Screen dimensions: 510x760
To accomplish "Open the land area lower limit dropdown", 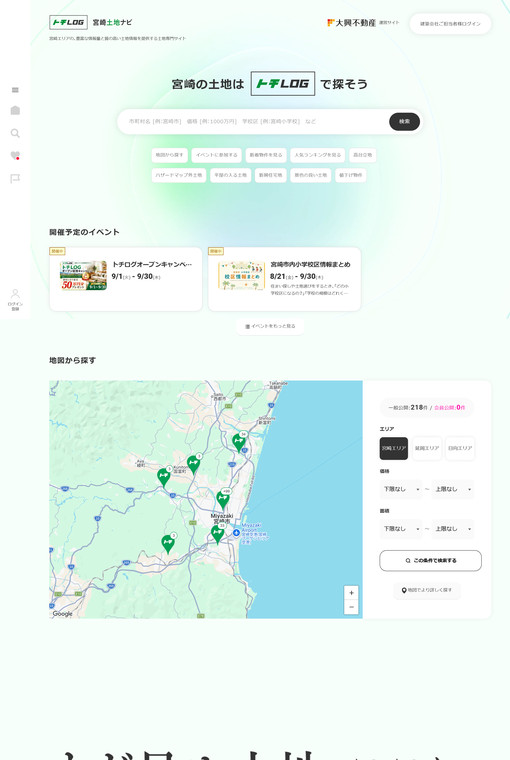I will (402, 529).
